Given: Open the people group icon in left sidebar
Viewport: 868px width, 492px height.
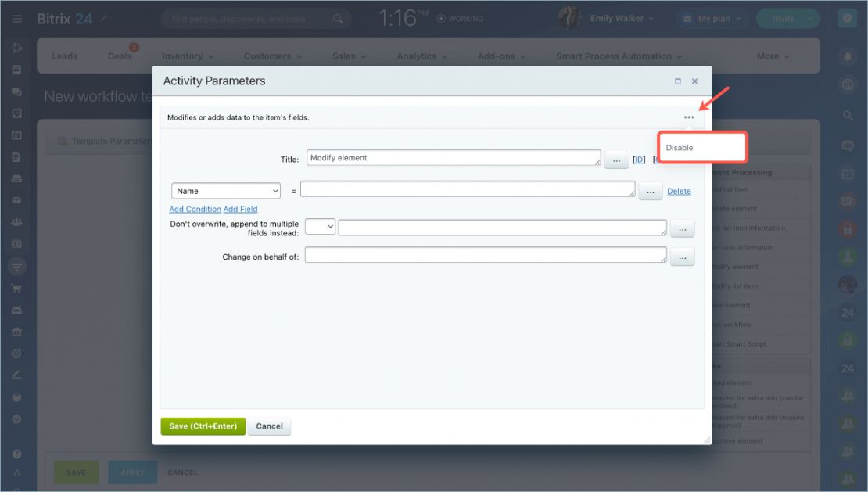Looking at the screenshot, I should [16, 222].
